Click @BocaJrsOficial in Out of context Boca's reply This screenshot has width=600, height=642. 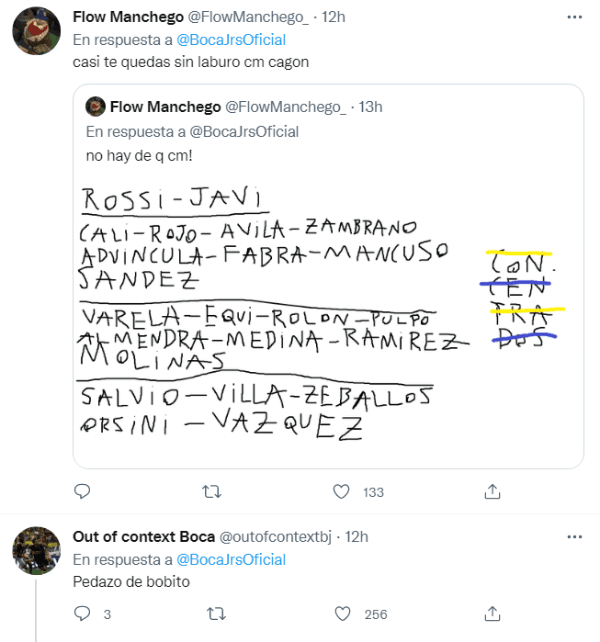(x=231, y=559)
